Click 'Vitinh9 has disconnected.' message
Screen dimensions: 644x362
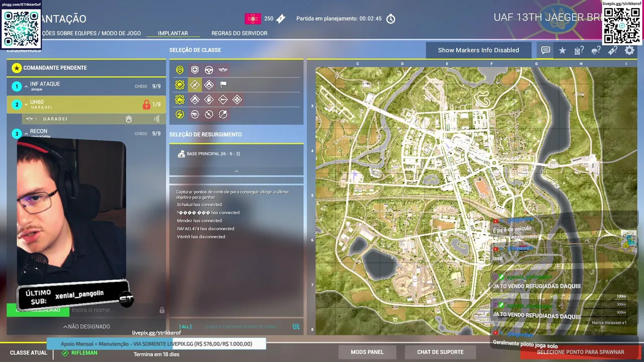(201, 237)
